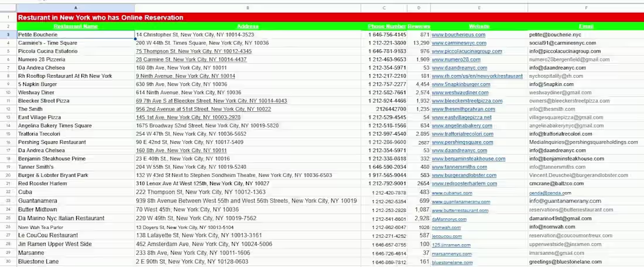The image size is (644, 267).
Task: Open the www.tannersmiths.com link
Action: pos(459,167)
